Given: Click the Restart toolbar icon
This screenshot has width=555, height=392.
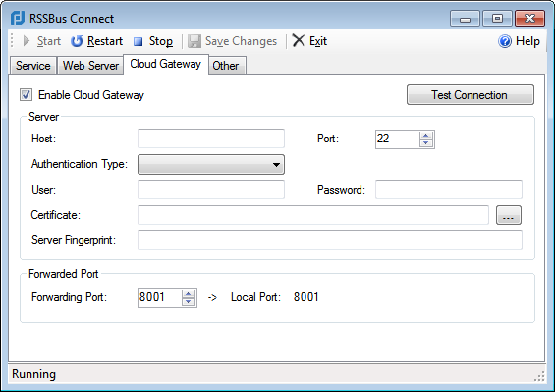Looking at the screenshot, I should click(x=77, y=41).
